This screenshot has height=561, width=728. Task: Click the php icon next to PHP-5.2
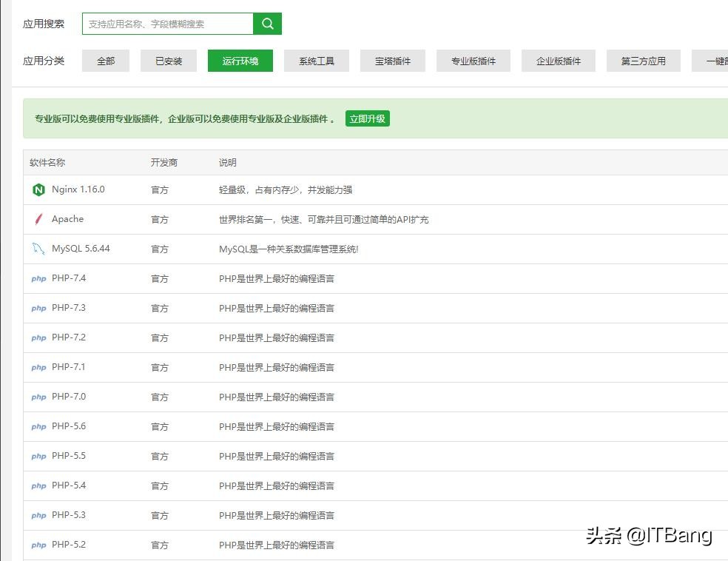coord(38,545)
